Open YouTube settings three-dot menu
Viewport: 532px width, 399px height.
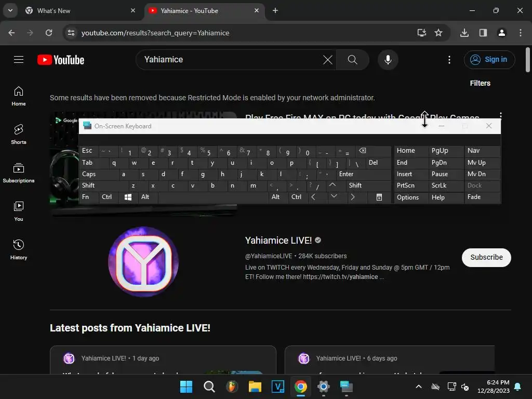(x=449, y=60)
